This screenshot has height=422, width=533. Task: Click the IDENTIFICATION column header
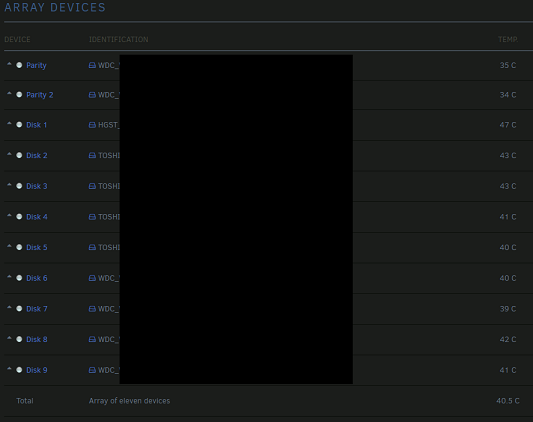pyautogui.click(x=119, y=39)
